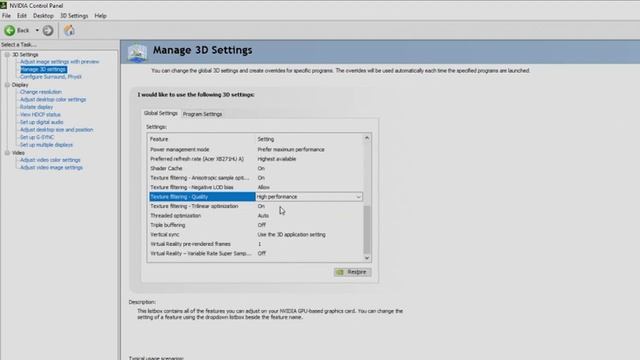Open the File menu
The image size is (640, 360).
tap(6, 16)
